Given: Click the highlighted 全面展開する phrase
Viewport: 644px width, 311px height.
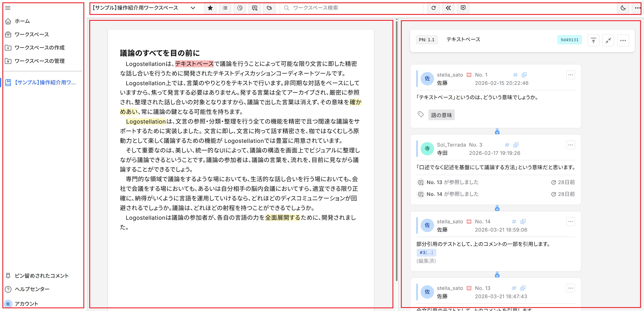Looking at the screenshot, I should (x=283, y=218).
